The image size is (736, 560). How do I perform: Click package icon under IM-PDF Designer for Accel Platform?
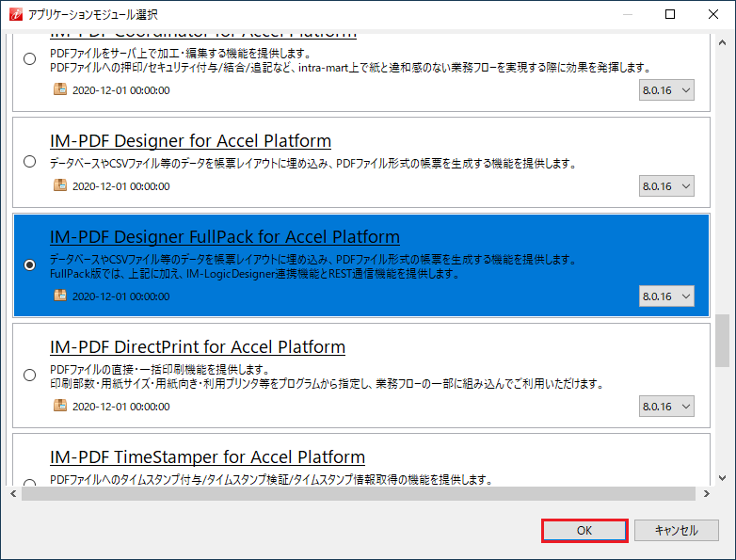point(60,185)
